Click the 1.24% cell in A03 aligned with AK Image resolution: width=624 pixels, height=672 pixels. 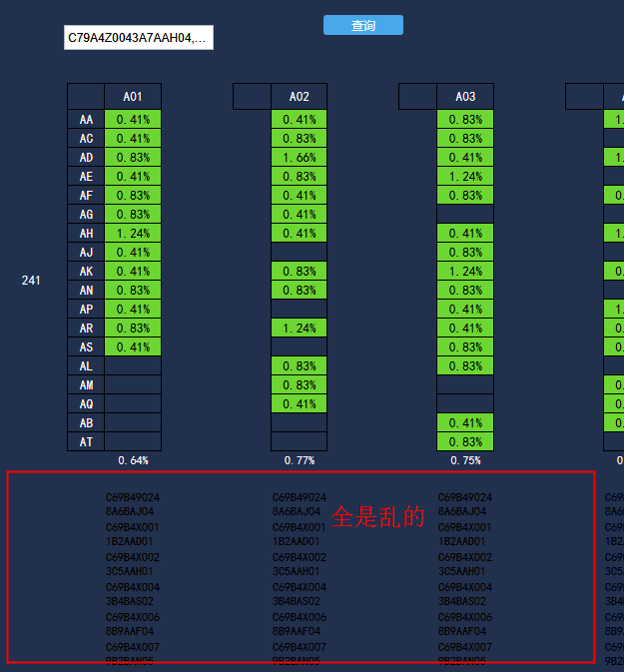tap(465, 272)
